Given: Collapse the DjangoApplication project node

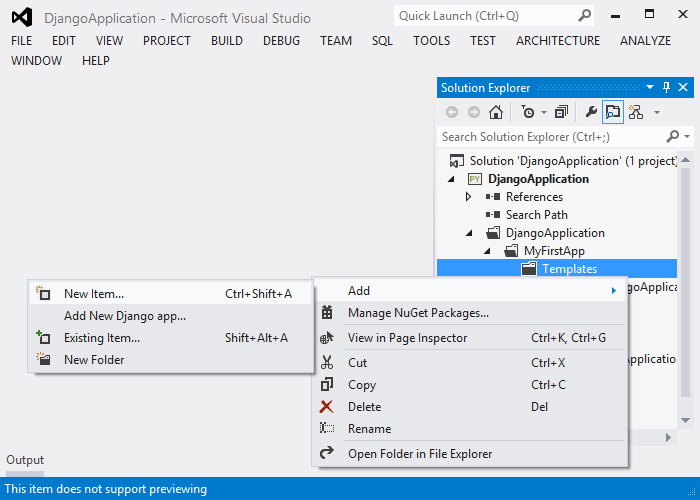Looking at the screenshot, I should coord(451,179).
